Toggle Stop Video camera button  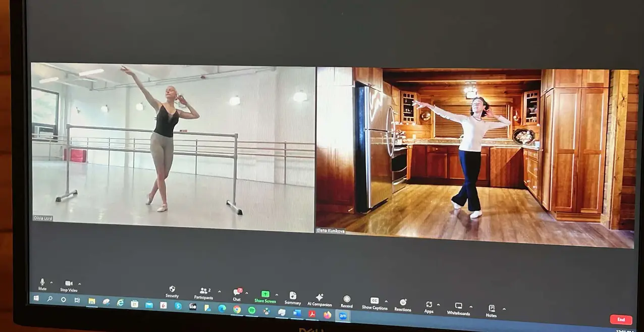point(69,284)
